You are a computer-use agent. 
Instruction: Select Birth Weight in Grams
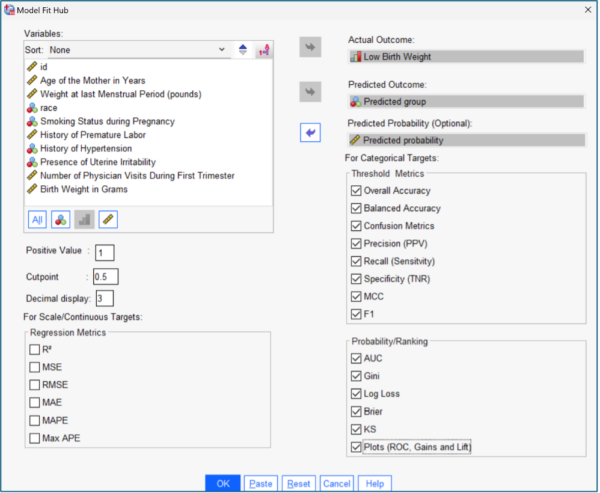click(148, 189)
